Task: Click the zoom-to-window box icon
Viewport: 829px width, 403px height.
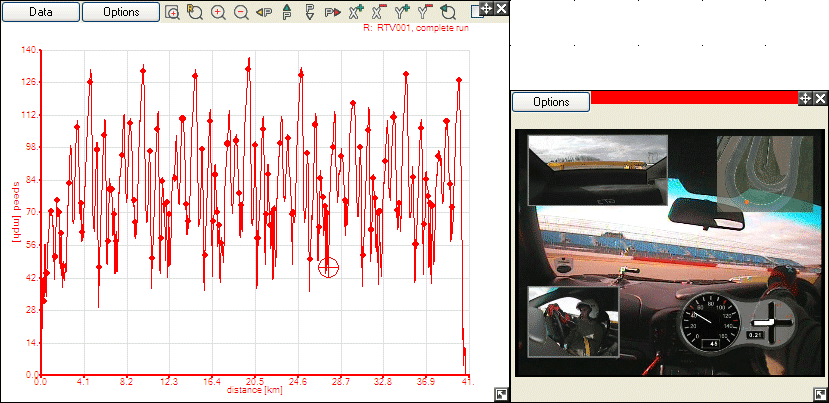Action: point(173,13)
